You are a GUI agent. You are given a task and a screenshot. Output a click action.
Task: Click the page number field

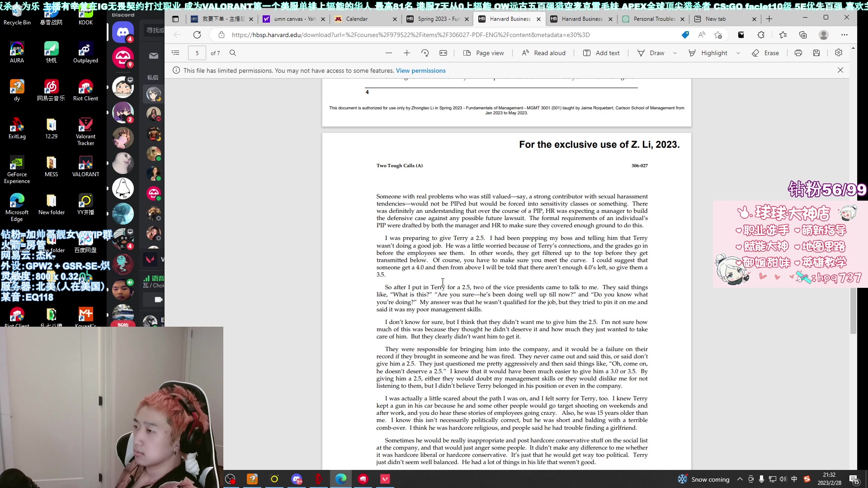(197, 53)
